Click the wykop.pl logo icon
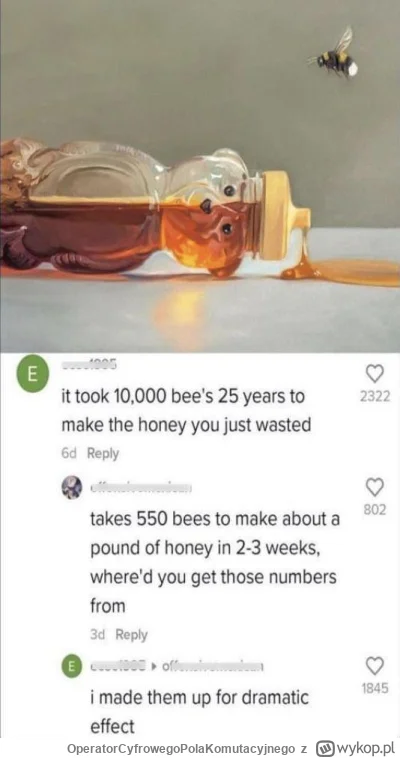Viewport: 400px width, 758px height. click(x=323, y=749)
